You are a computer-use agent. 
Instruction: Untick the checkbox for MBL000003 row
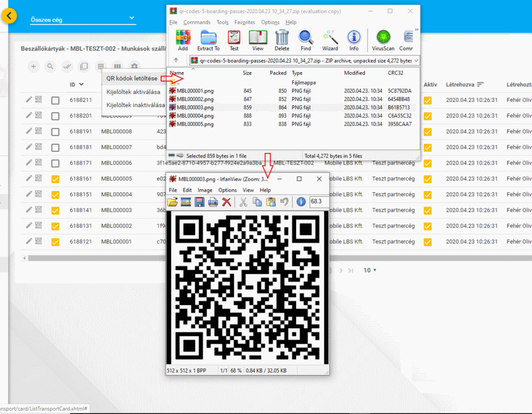(x=56, y=211)
